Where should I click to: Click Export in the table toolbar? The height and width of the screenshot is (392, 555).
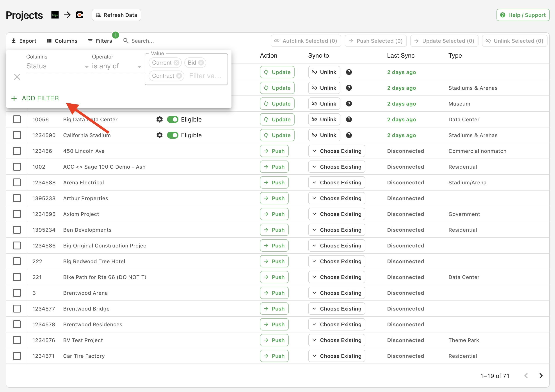click(x=24, y=41)
